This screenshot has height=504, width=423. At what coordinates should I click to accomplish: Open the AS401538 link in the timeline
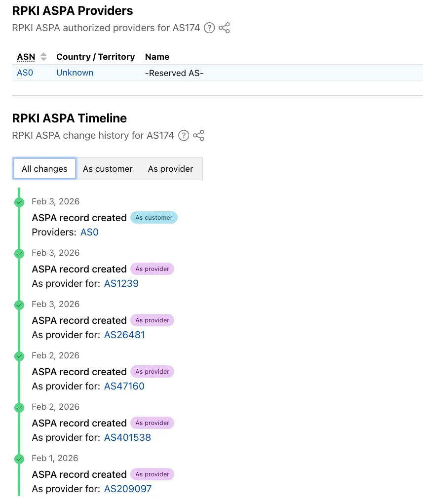[x=127, y=437]
